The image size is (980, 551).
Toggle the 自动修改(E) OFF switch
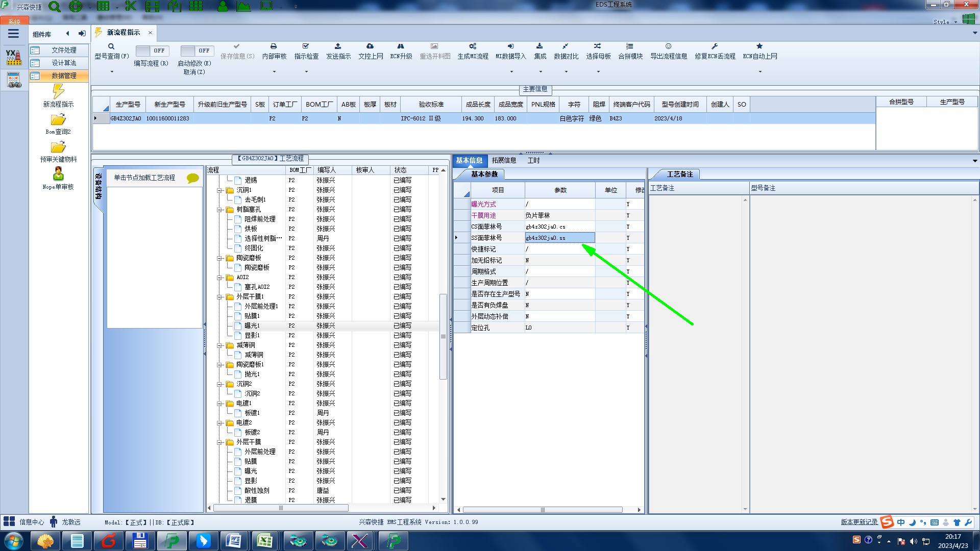[x=197, y=51]
